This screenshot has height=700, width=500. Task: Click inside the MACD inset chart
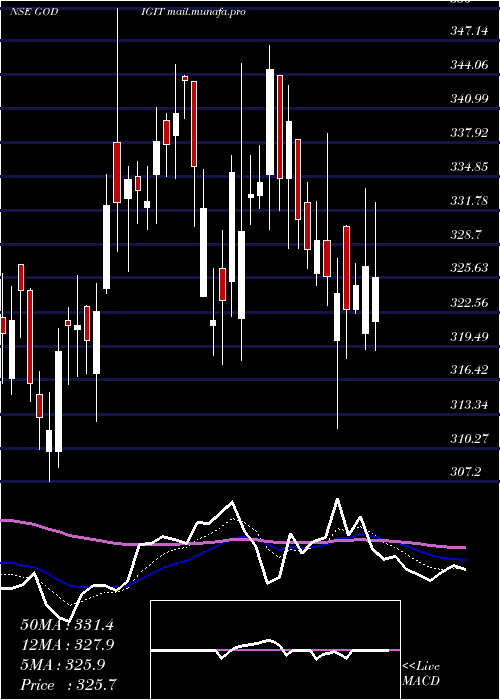click(275, 650)
